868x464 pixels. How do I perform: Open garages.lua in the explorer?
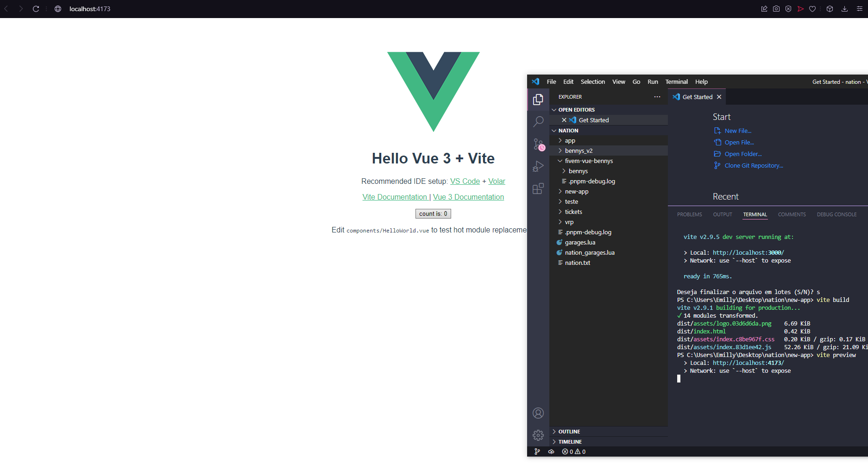coord(609,243)
